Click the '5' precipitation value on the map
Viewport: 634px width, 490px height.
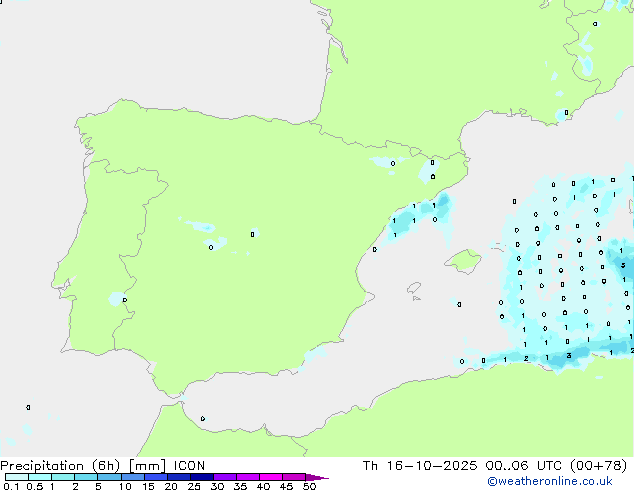623,266
